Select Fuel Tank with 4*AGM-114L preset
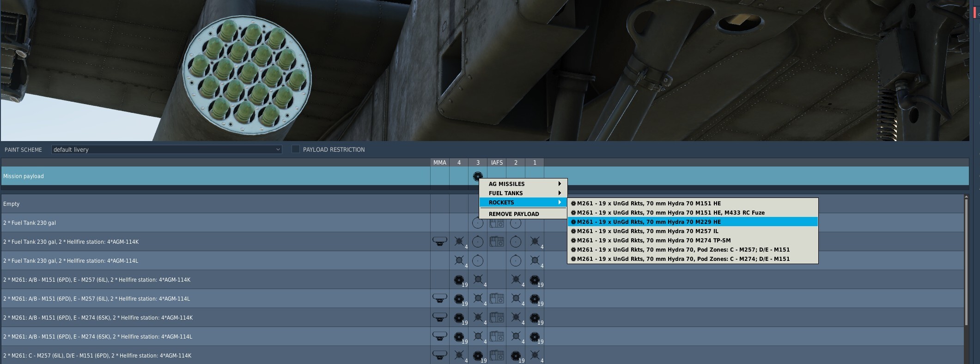The height and width of the screenshot is (364, 980). (482, 260)
